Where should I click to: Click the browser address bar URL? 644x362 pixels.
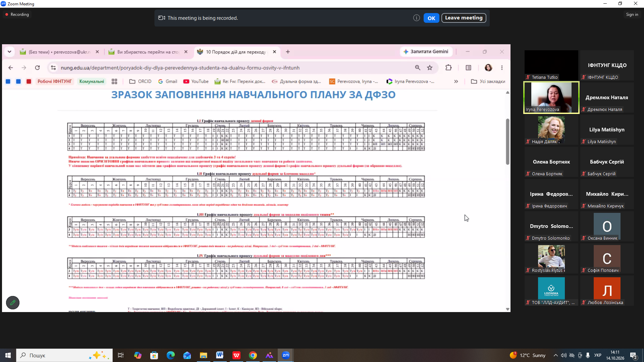180,68
